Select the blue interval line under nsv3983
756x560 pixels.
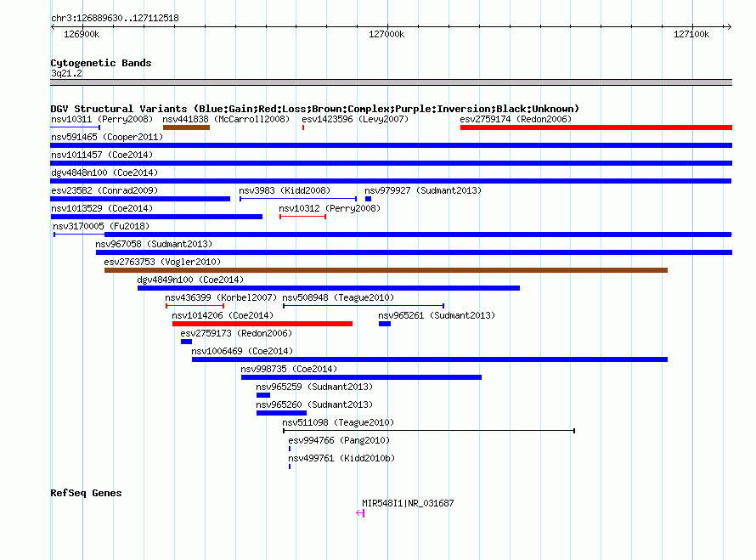pyautogui.click(x=298, y=199)
